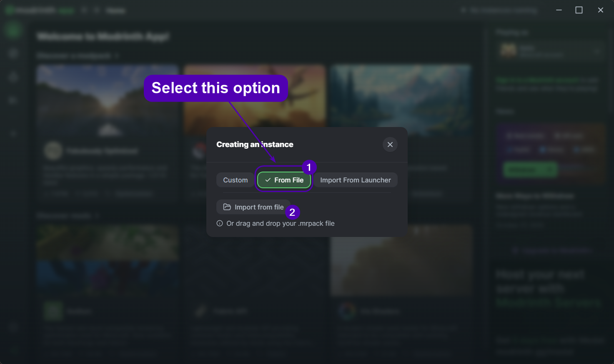Click the Import from file button

click(253, 207)
